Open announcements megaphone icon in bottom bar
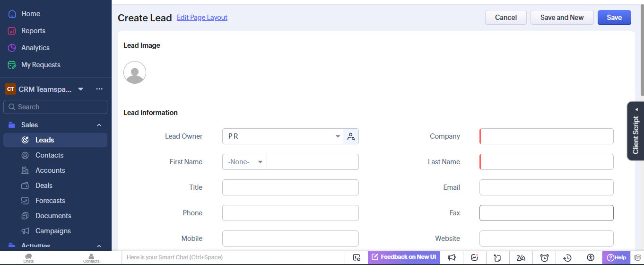644x265 pixels. click(x=452, y=257)
